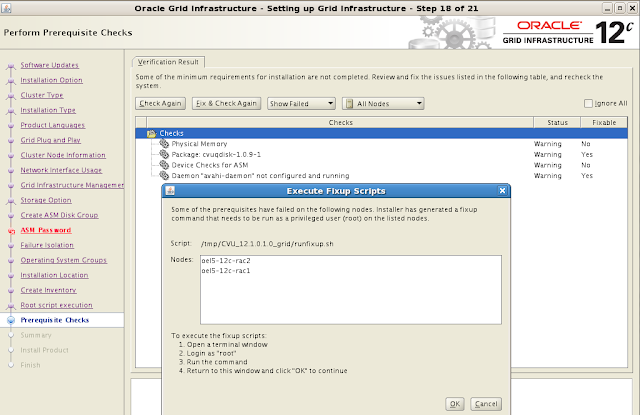Click Warning status of Physical Memory
The width and height of the screenshot is (640, 415).
click(x=548, y=144)
